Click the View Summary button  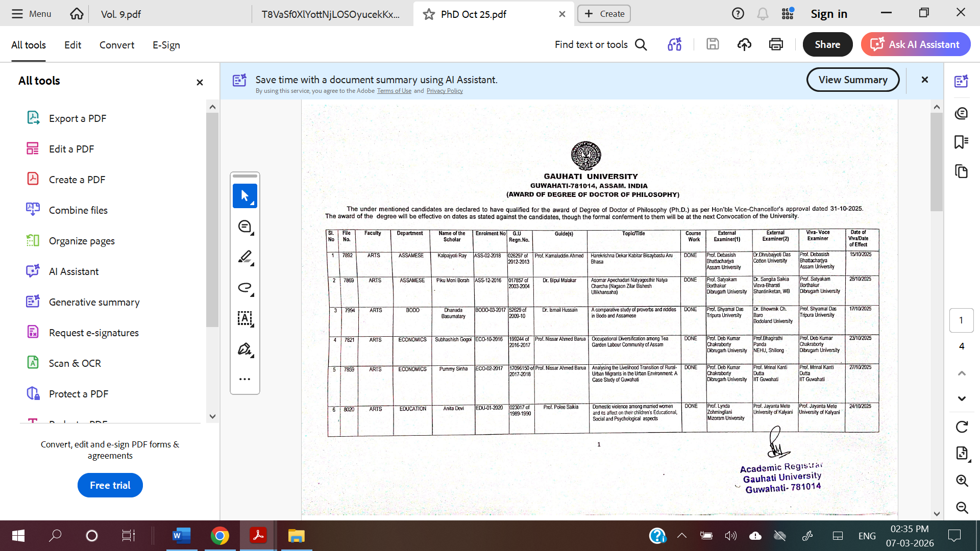click(852, 80)
